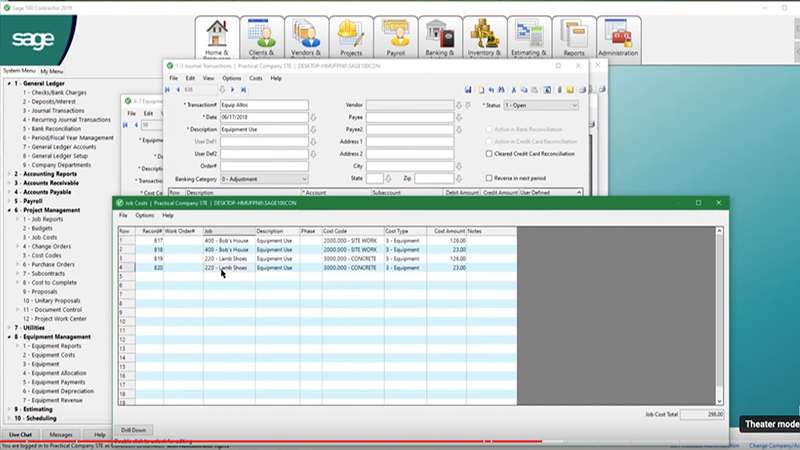Open the Reports module icon
The width and height of the screenshot is (800, 450).
tap(574, 38)
